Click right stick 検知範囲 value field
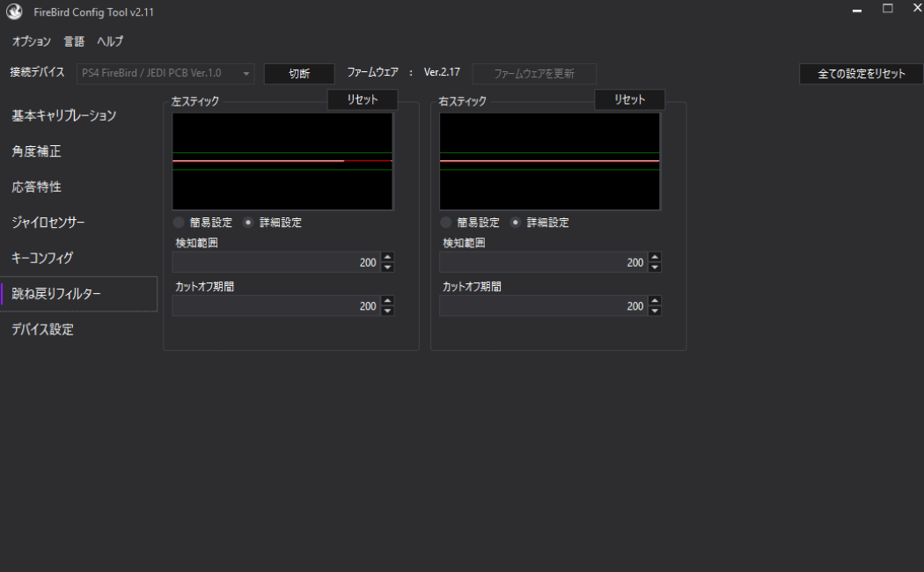Image resolution: width=924 pixels, height=572 pixels. click(543, 262)
